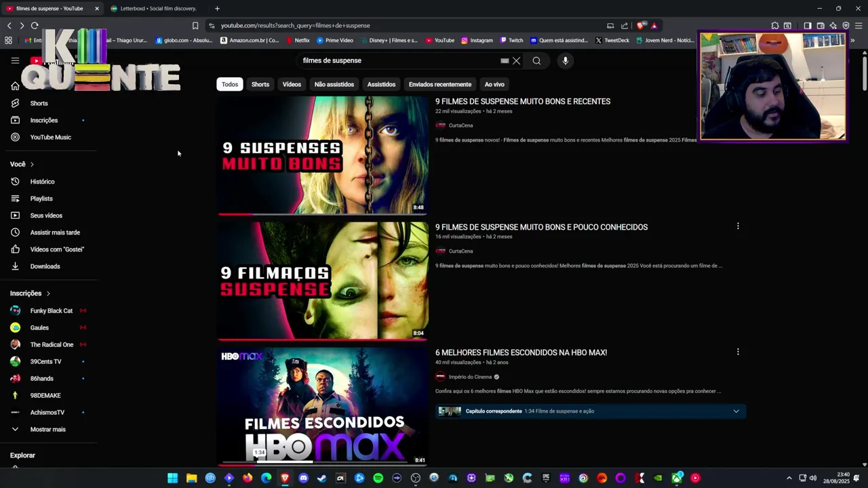The width and height of the screenshot is (868, 488).
Task: Open the Netflix bookmark
Action: tap(296, 40)
